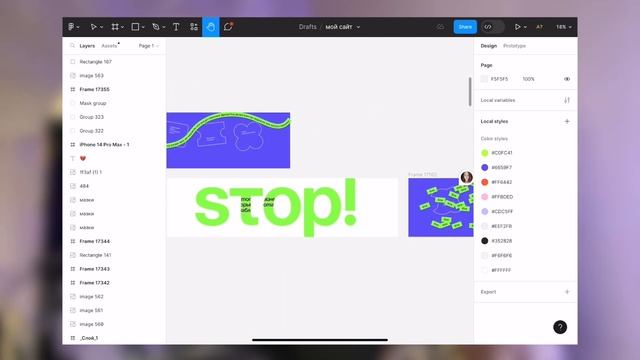
Task: Open the Resources components icon
Action: pos(193,27)
